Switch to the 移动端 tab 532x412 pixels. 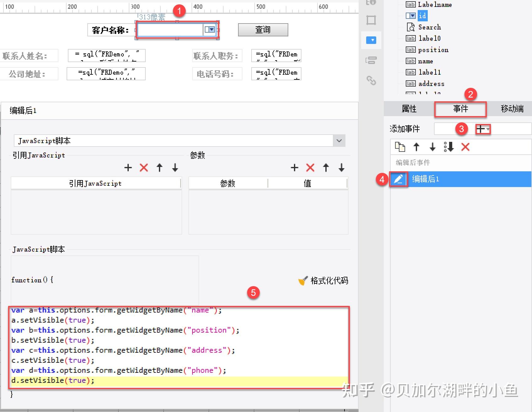click(512, 109)
